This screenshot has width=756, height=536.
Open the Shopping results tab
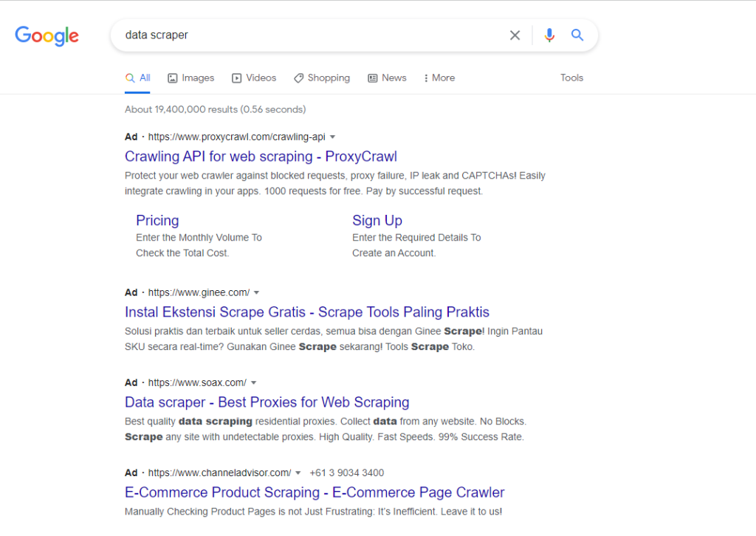point(322,78)
